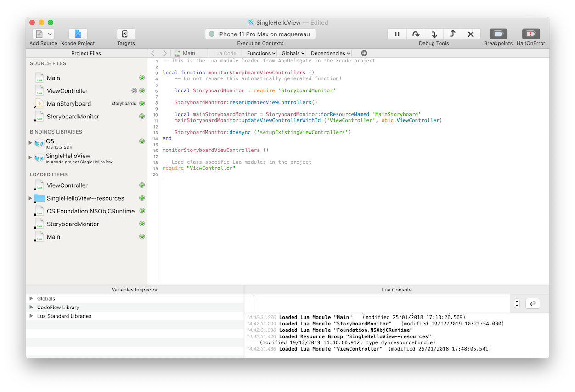Click the StoryboardMonitor loaded item file icon
This screenshot has height=392, width=575.
click(x=39, y=224)
